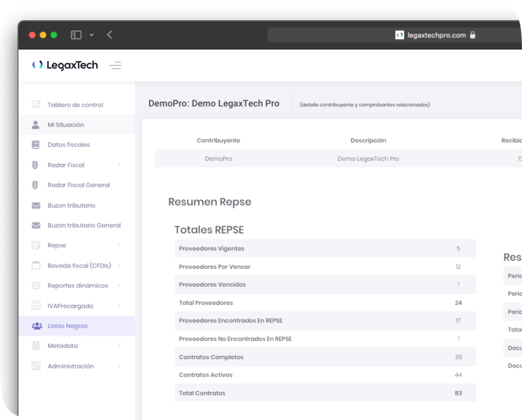522x420 pixels.
Task: Expand the Repse submenu chevron
Action: pos(119,245)
